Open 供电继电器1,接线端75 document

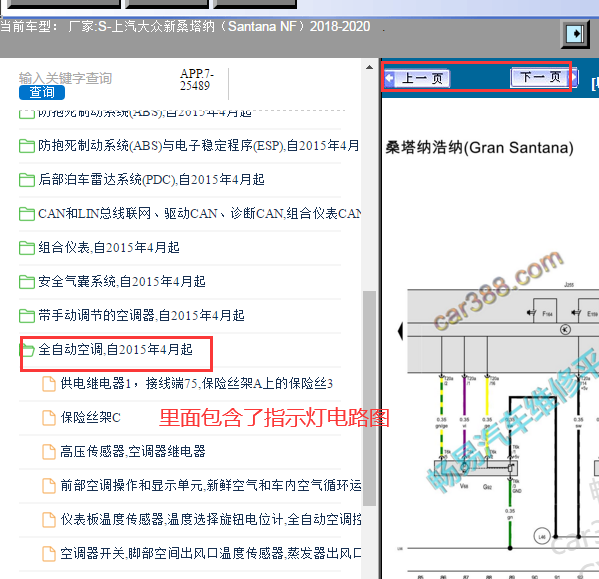tap(197, 383)
